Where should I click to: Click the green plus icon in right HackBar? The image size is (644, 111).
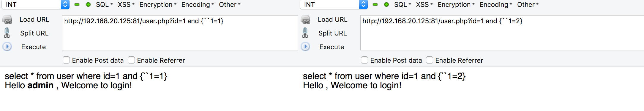(x=386, y=4)
